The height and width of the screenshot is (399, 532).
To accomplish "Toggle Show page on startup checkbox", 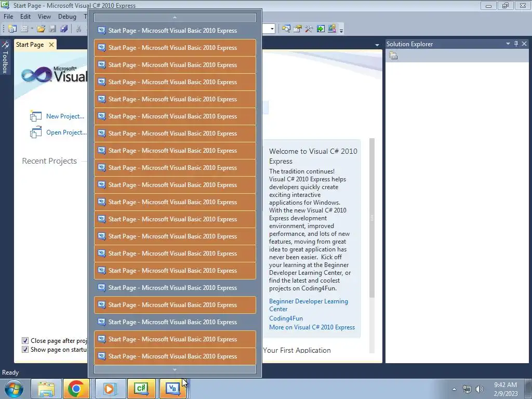I will [x=25, y=350].
